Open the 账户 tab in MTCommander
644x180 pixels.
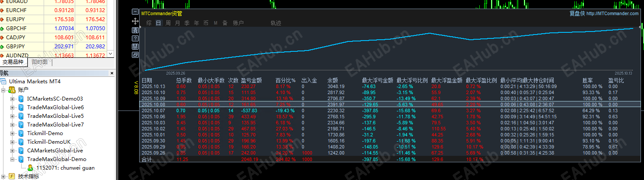(x=238, y=23)
